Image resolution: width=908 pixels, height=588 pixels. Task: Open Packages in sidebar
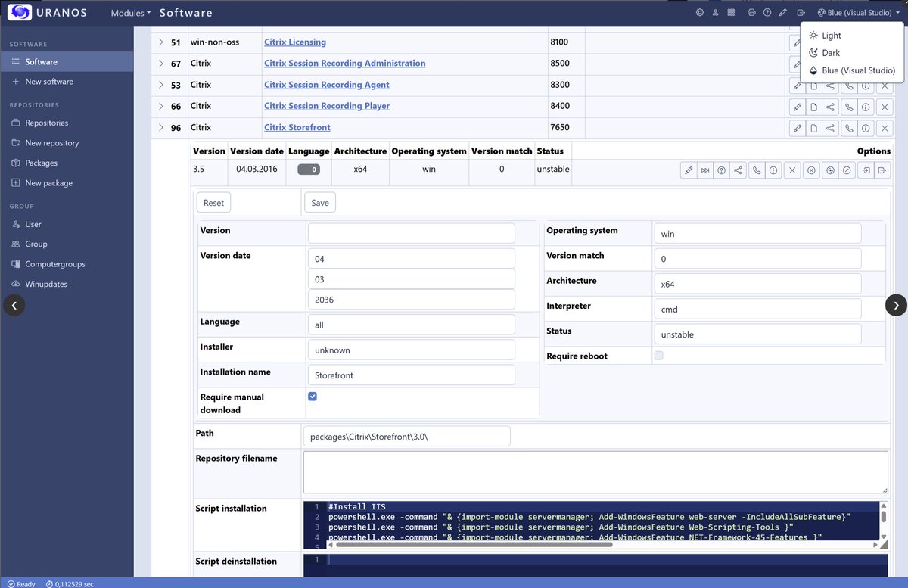[x=67, y=163]
